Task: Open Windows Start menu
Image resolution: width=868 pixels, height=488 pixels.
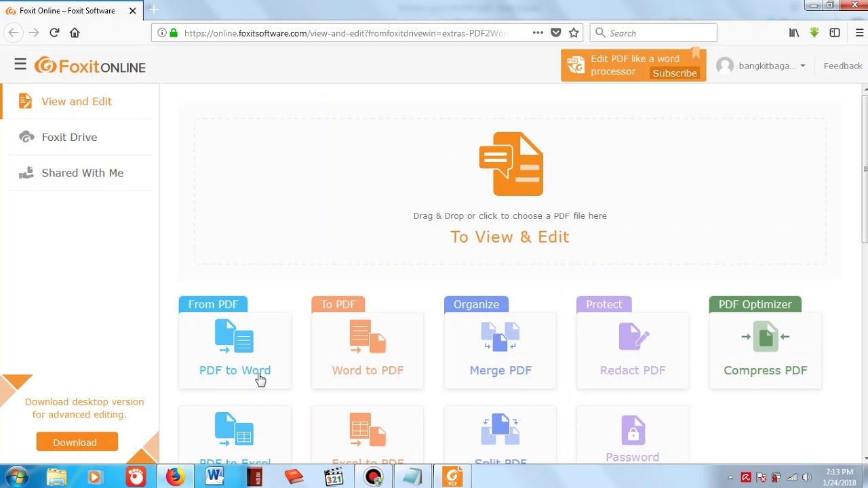Action: [16, 477]
